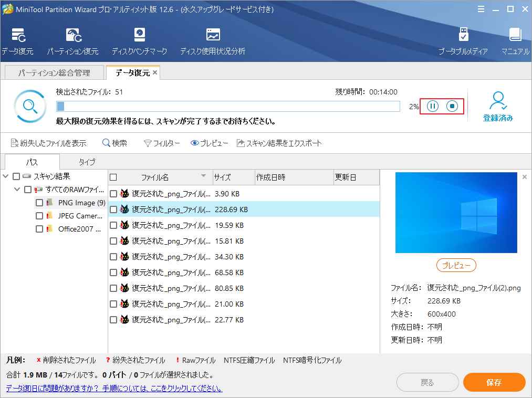Tick the すべてのRAWファイル tree checkbox
Image resolution: width=532 pixels, height=398 pixels.
coord(28,190)
